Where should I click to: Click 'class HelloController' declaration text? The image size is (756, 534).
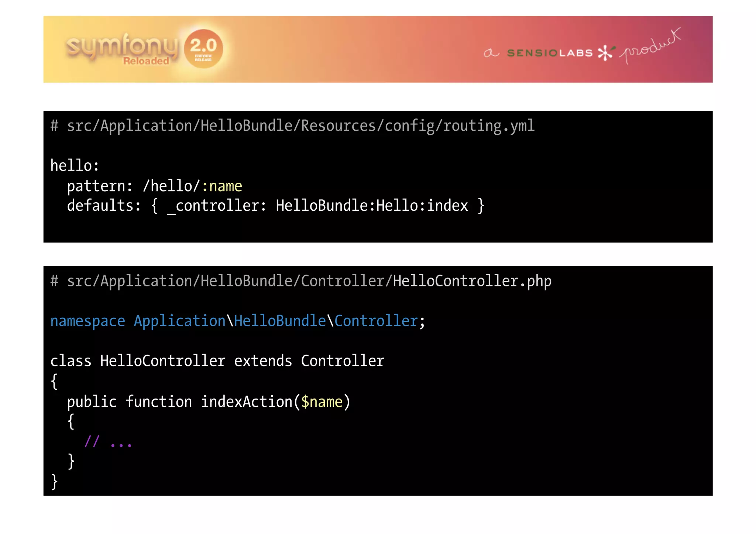click(137, 361)
